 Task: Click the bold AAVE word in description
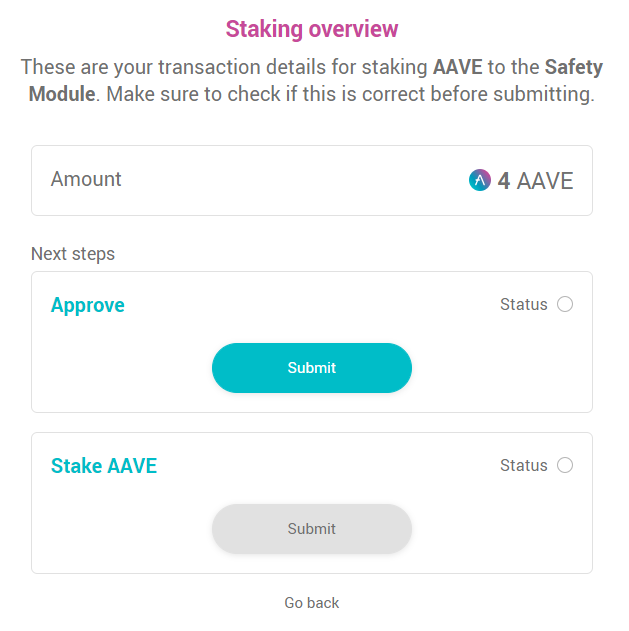tap(458, 67)
